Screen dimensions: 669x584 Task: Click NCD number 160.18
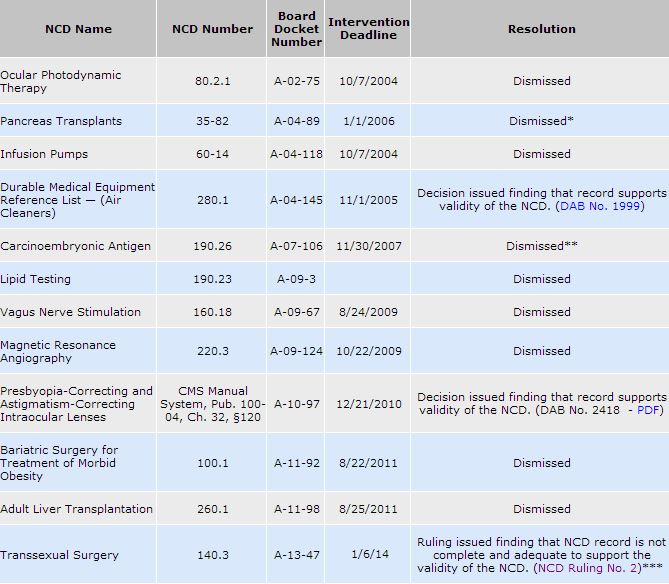pos(212,312)
